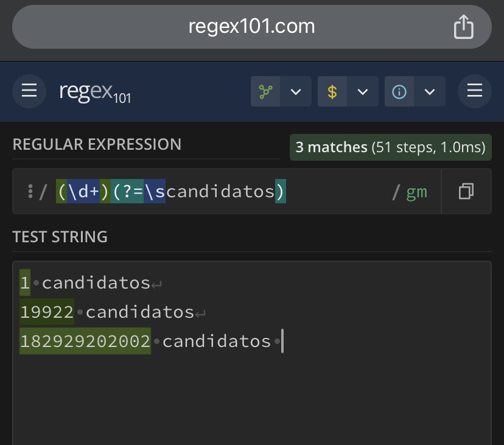Open the gm regex flags selector
The image size is (504, 445).
click(x=416, y=192)
